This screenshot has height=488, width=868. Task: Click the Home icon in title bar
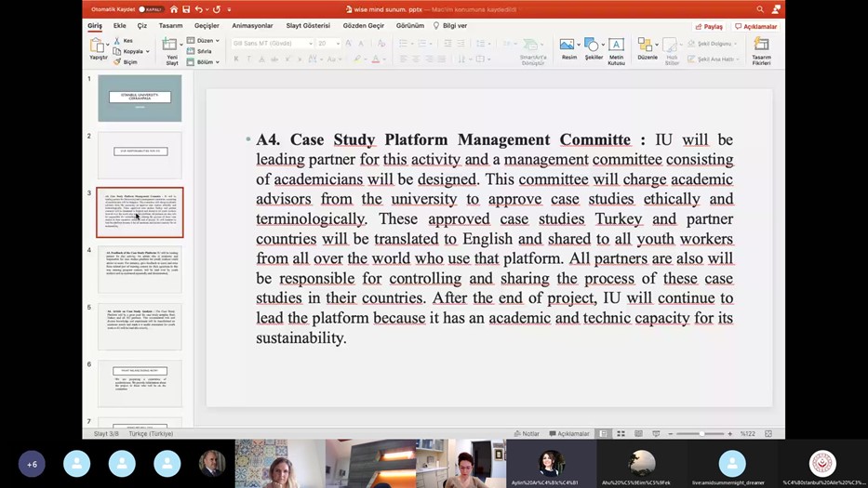click(174, 9)
